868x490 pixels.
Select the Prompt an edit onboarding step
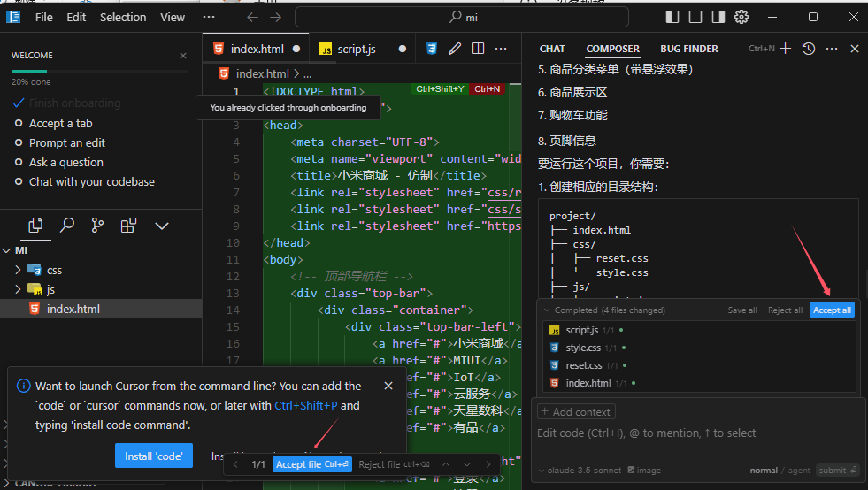click(x=67, y=143)
